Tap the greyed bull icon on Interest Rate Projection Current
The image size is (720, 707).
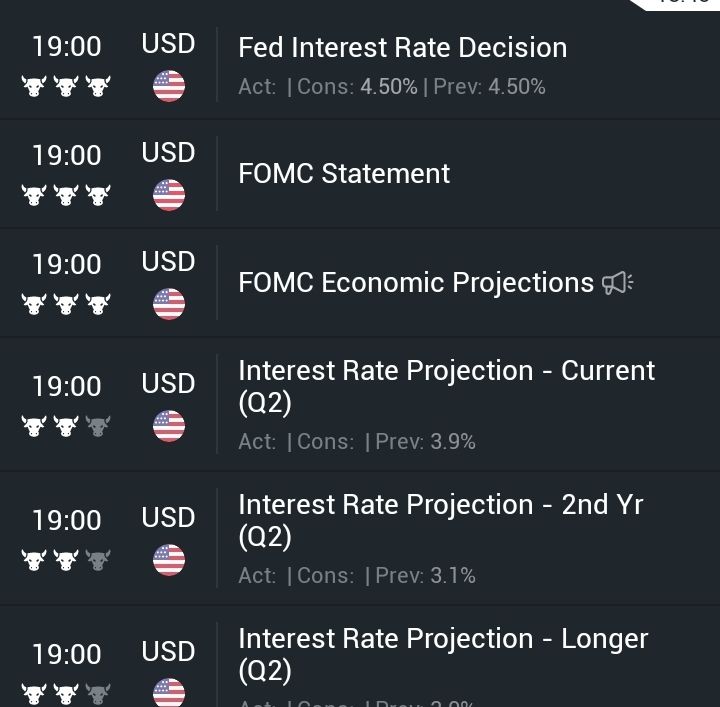[x=98, y=426]
